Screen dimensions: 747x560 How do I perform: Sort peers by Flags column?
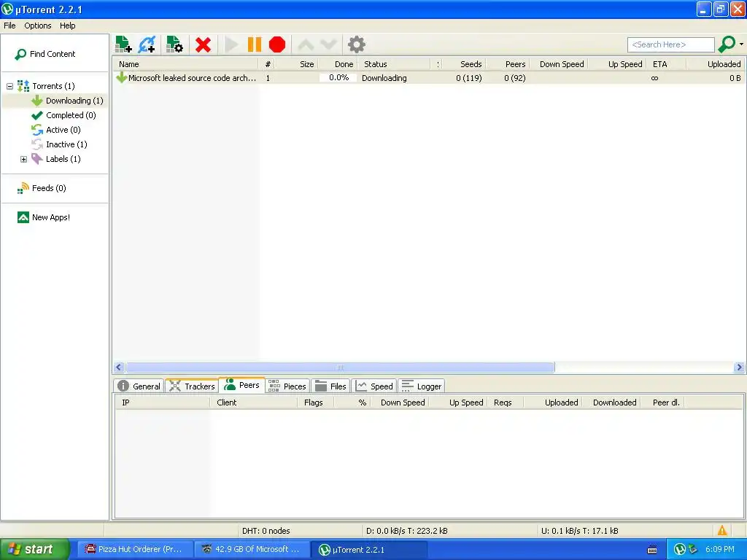pos(315,402)
